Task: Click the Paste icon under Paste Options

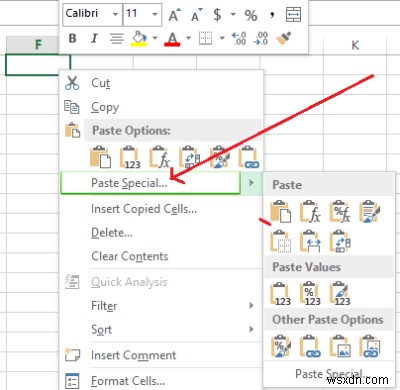Action: point(100,157)
